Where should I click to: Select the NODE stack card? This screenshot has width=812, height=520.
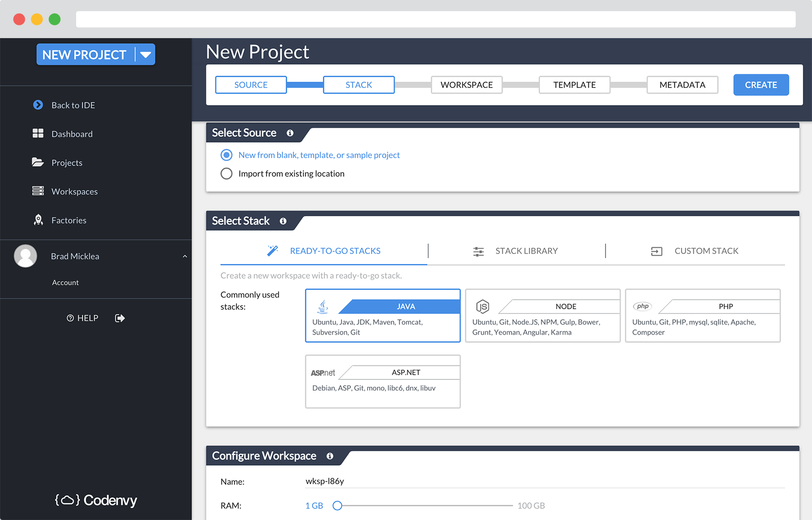coord(543,315)
